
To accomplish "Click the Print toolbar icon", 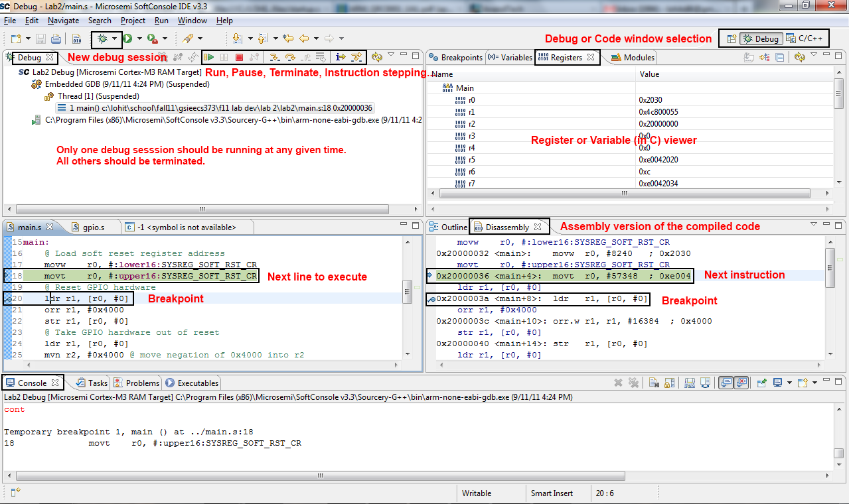I will point(56,38).
